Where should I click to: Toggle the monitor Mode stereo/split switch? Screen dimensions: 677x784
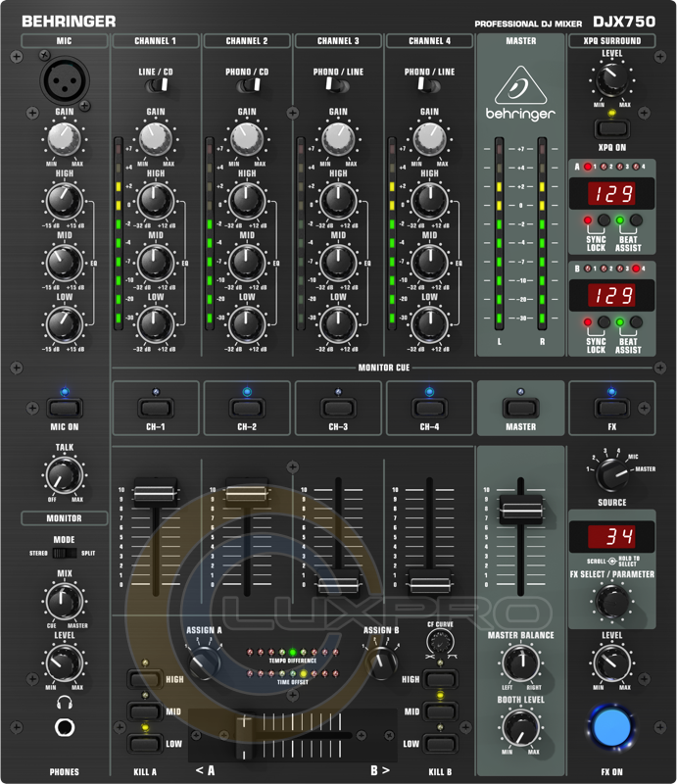coord(65,553)
